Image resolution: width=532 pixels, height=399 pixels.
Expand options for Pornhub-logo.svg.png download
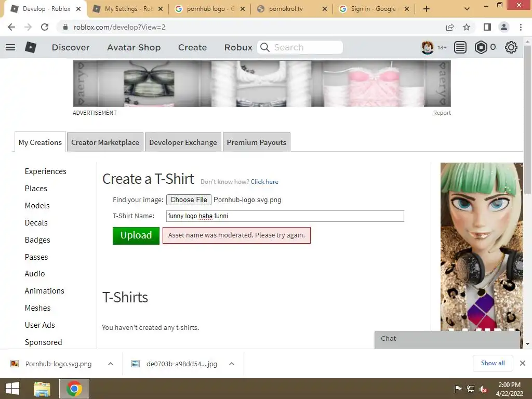coord(111,364)
